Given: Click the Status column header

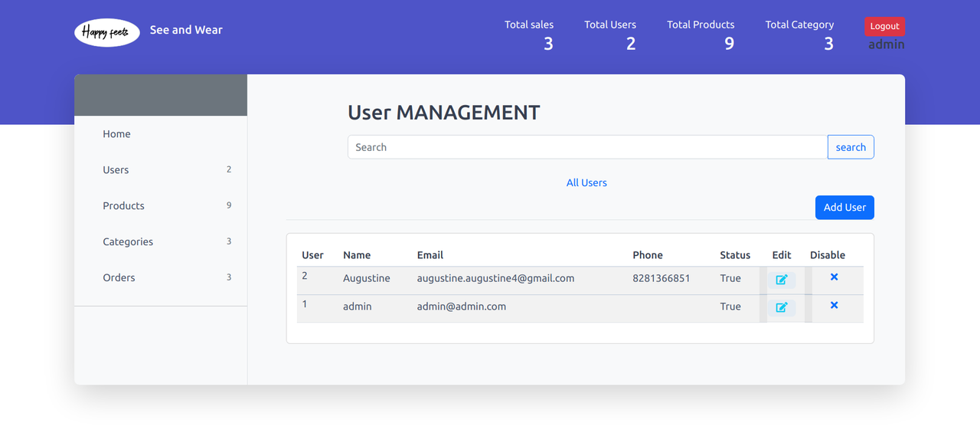Looking at the screenshot, I should click(735, 255).
